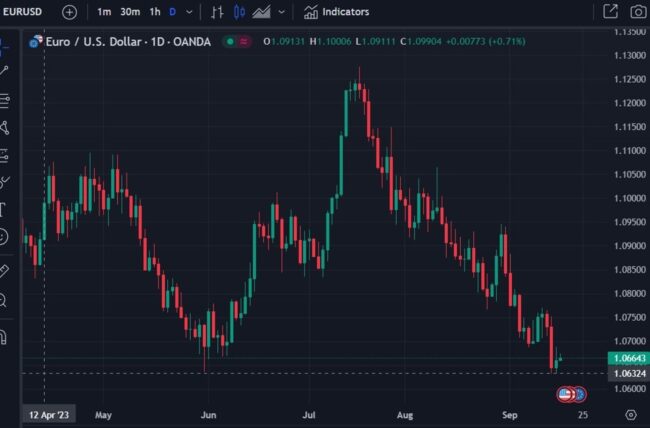The image size is (650, 428).
Task: Open the chart in popup window icon
Action: (x=611, y=12)
